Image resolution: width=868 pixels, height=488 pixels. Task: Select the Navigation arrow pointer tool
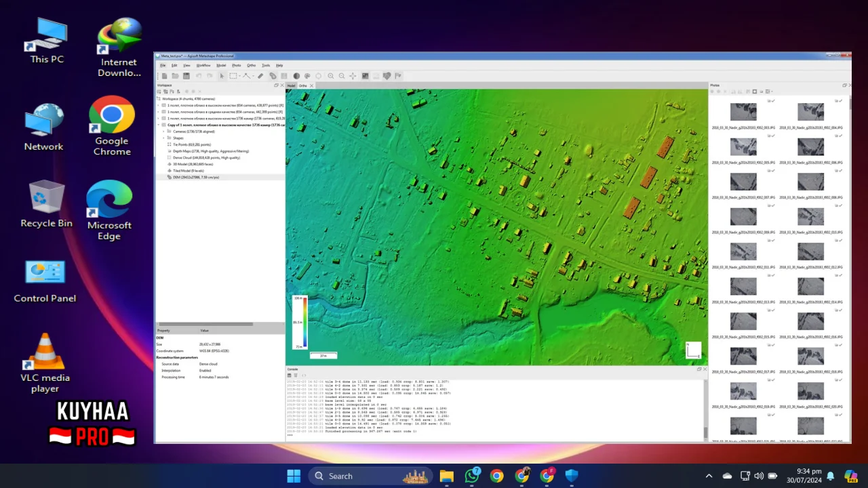(222, 76)
